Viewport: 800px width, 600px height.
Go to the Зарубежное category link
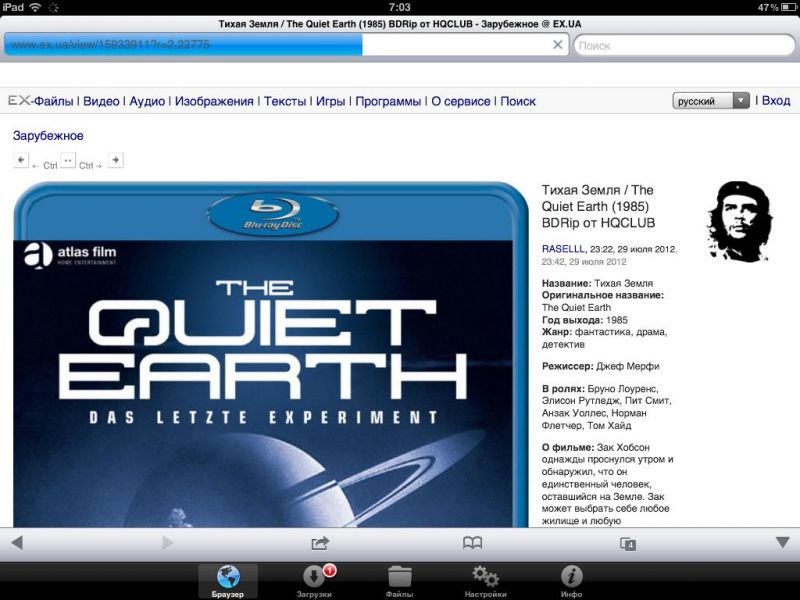tap(48, 135)
